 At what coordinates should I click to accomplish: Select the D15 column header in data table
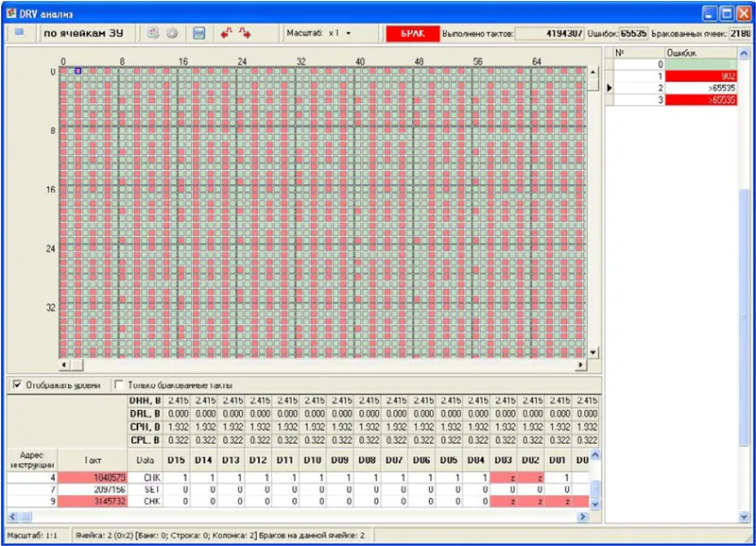pyautogui.click(x=177, y=460)
